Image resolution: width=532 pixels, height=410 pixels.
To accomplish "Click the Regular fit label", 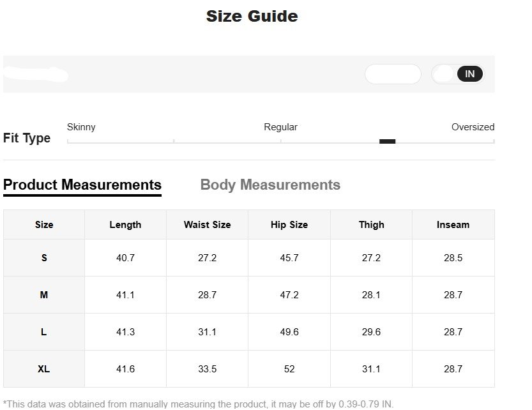I will [280, 127].
